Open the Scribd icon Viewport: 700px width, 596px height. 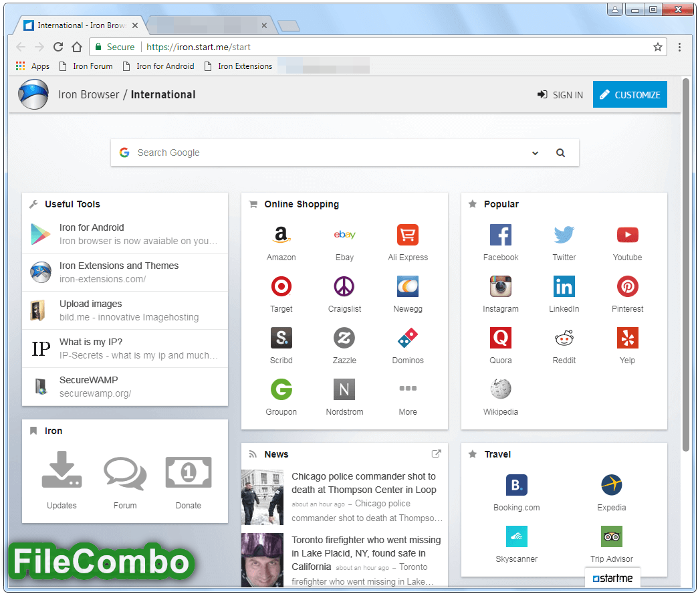(x=281, y=338)
